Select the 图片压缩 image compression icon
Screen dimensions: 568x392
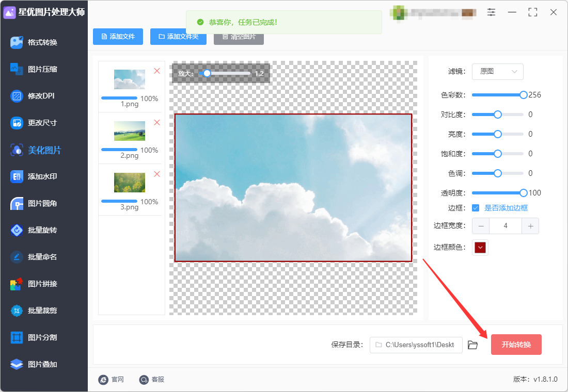pos(17,69)
